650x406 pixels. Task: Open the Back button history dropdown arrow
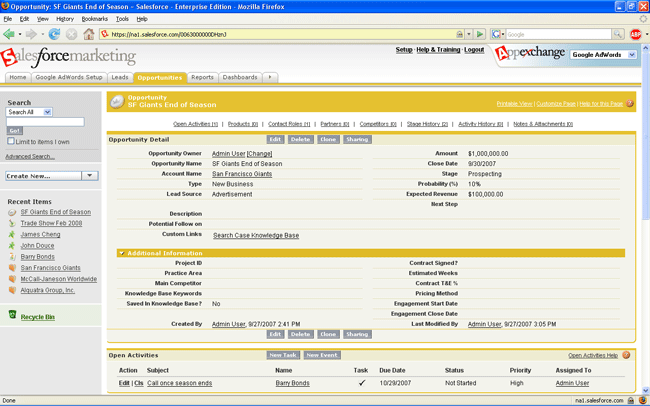(19, 34)
